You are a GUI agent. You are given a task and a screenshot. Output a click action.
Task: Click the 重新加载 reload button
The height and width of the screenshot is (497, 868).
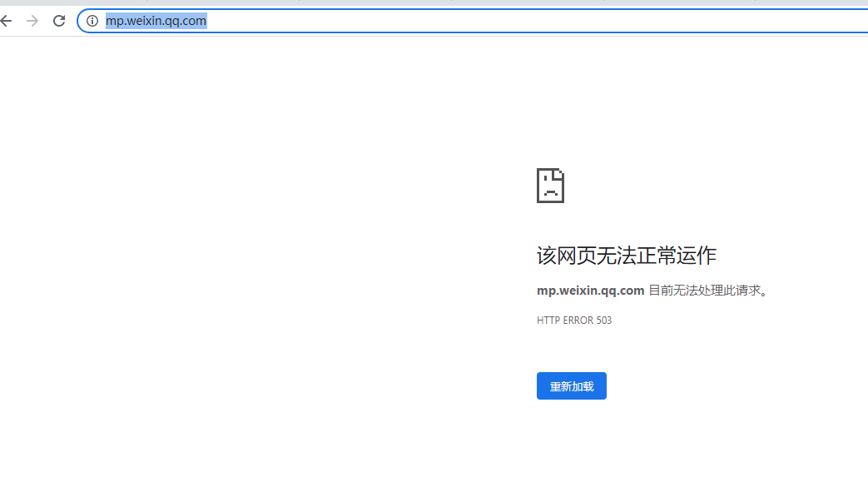click(571, 385)
